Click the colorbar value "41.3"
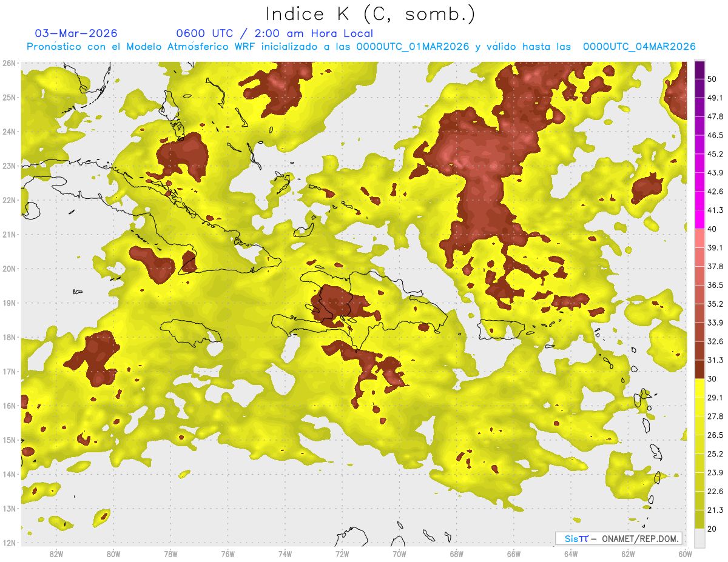728x562 pixels. point(715,210)
